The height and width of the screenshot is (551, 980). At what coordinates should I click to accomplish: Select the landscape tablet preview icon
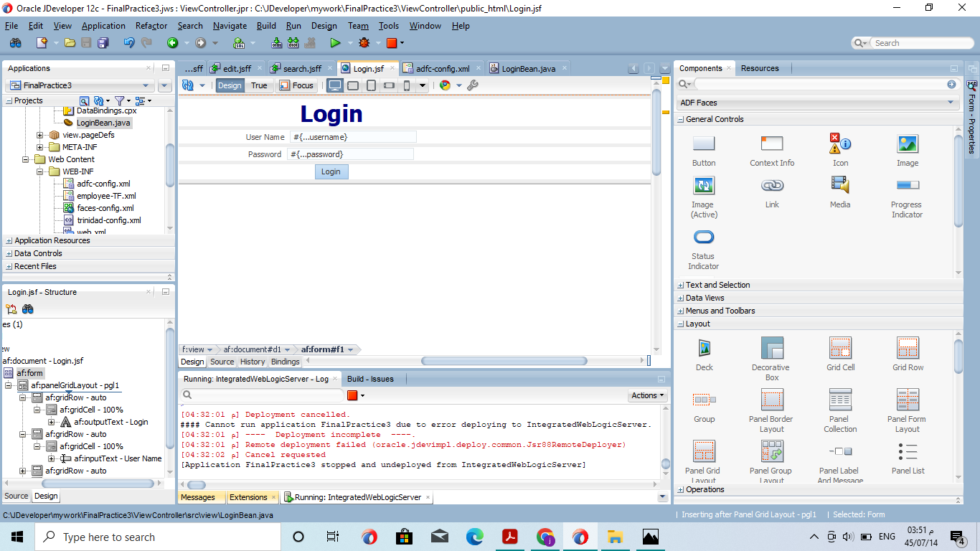point(353,85)
